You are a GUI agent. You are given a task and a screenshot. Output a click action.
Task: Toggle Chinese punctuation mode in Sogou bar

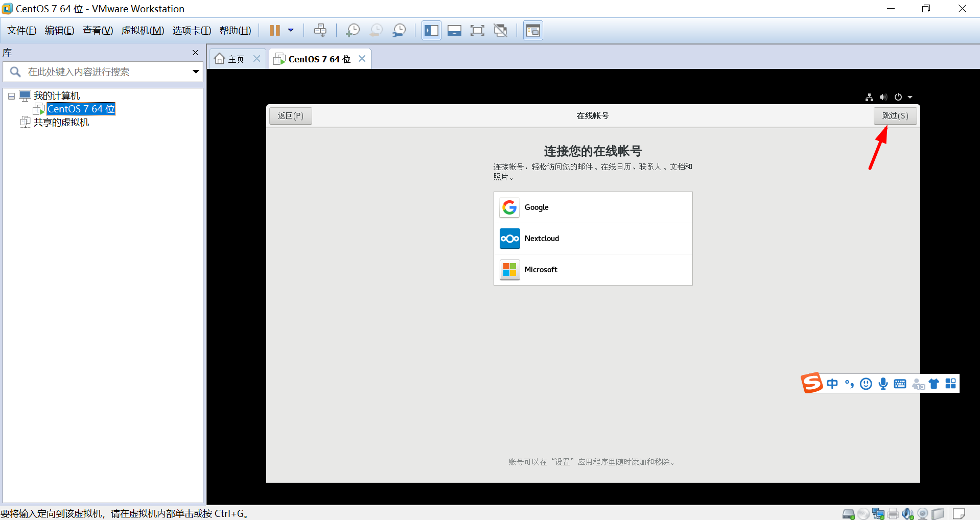coord(849,384)
